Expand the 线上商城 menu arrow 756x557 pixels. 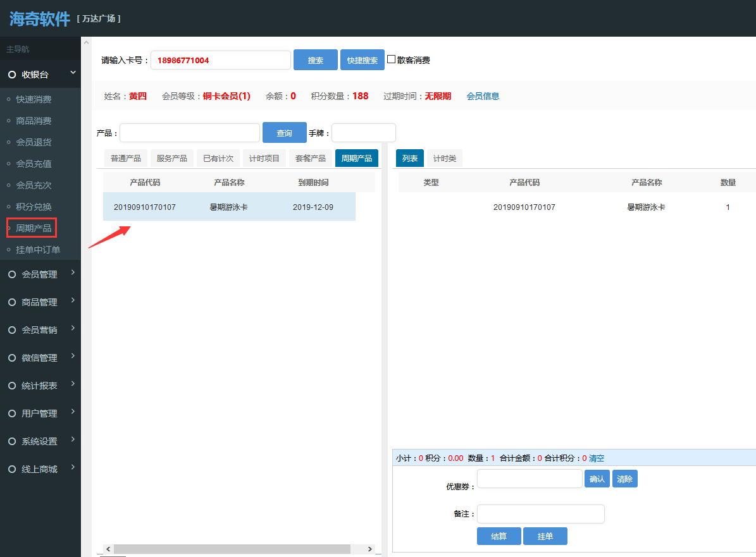(x=73, y=467)
